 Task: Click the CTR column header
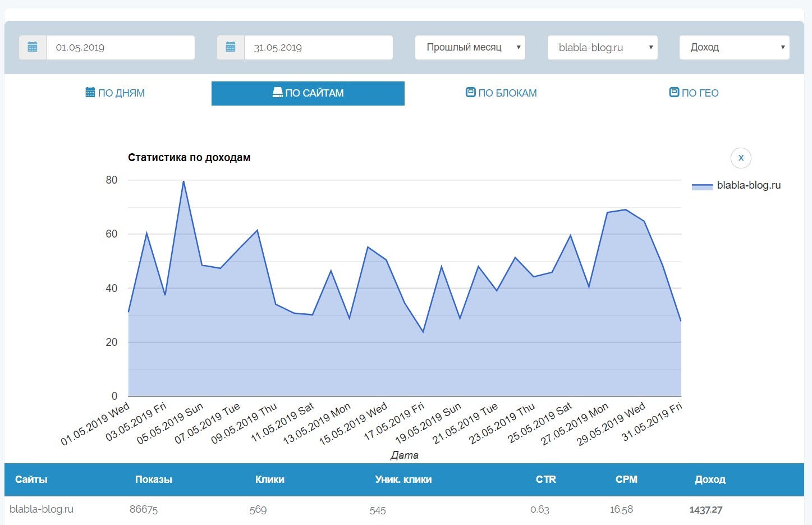click(545, 480)
